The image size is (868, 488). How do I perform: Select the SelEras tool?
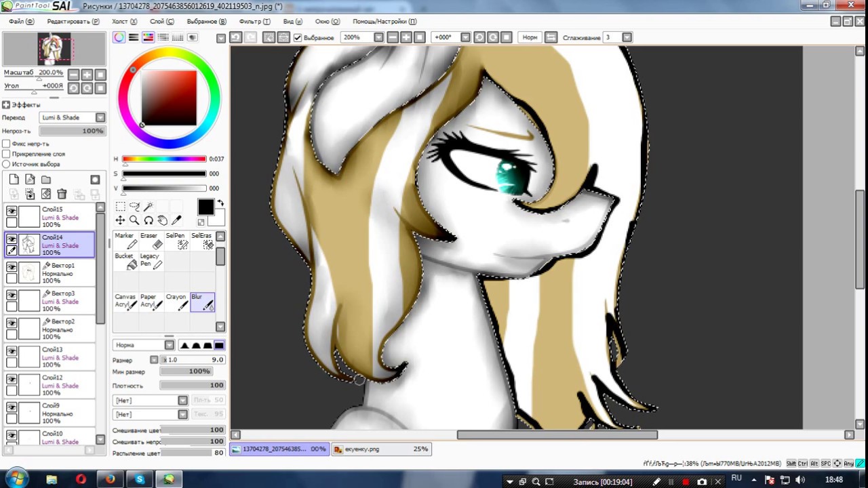[x=201, y=241]
